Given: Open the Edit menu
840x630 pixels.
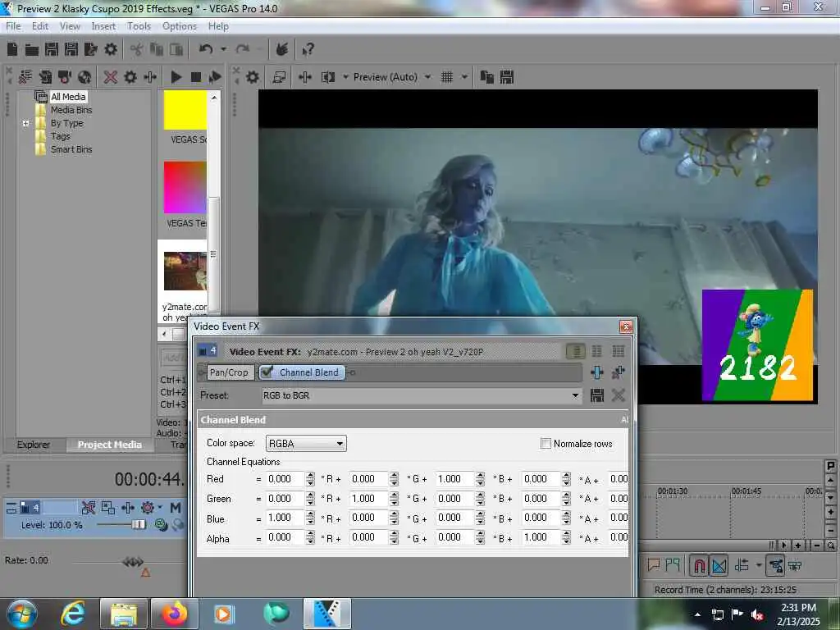Looking at the screenshot, I should pyautogui.click(x=39, y=26).
